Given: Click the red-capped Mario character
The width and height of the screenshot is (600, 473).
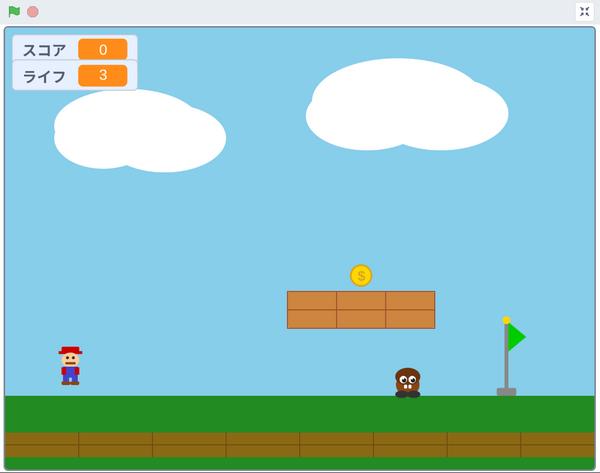Looking at the screenshot, I should tap(70, 365).
